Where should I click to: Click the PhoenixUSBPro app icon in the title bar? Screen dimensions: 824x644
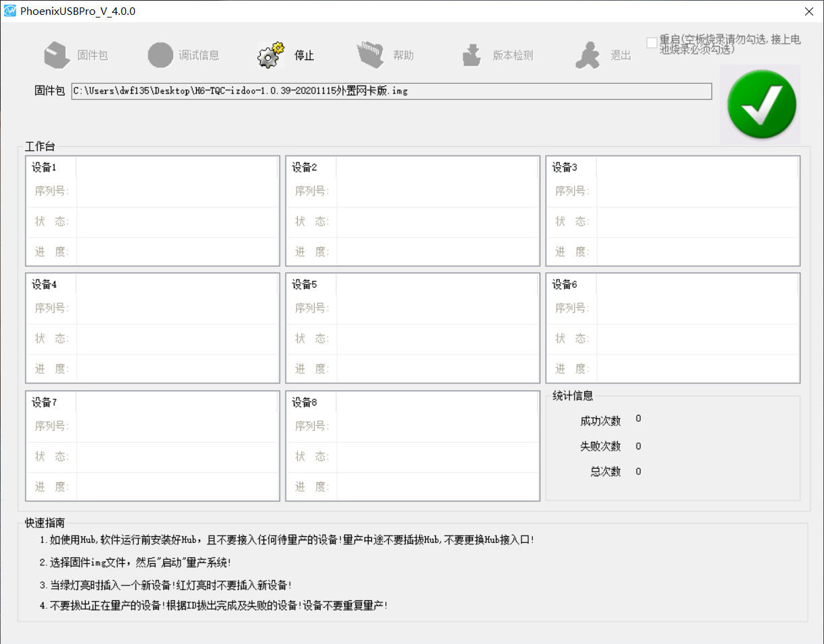pos(9,11)
